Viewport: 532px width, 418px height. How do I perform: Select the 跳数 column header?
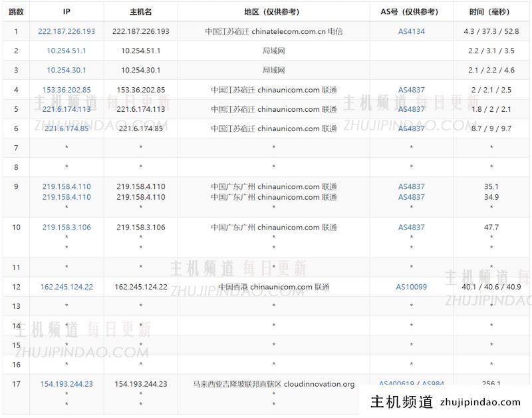coord(16,12)
